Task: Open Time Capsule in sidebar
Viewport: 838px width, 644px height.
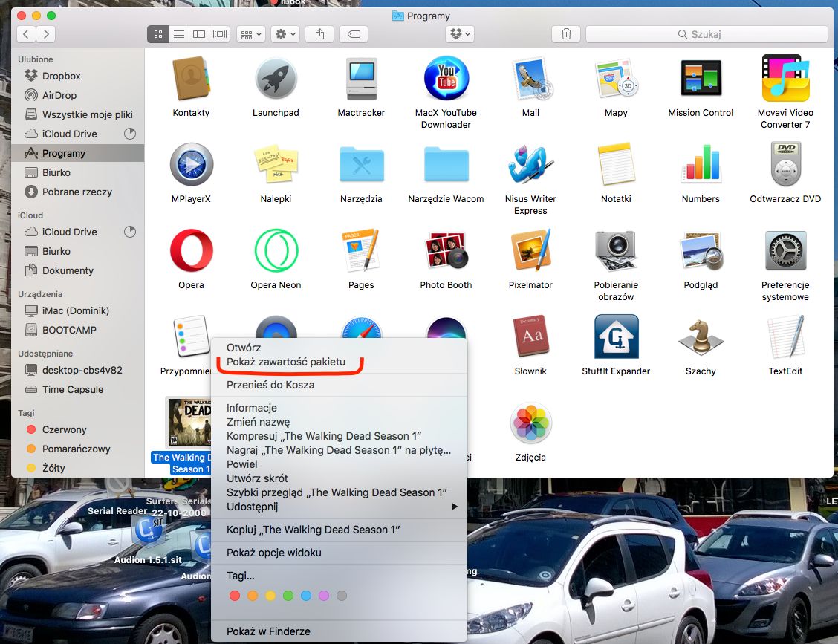Action: pos(73,389)
